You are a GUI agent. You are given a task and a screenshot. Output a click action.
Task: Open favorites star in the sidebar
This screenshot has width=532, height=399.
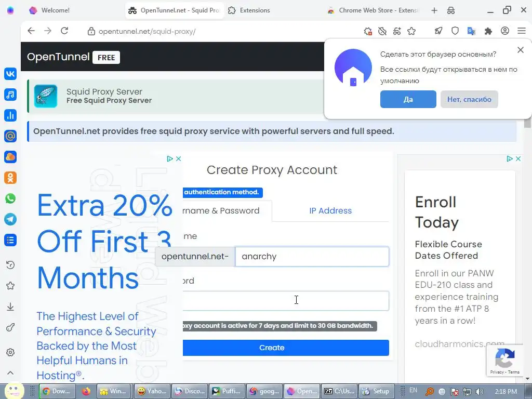(10, 286)
